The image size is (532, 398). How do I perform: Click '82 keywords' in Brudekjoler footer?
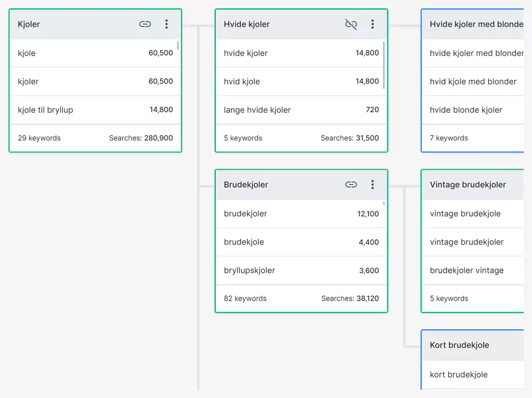click(x=245, y=298)
